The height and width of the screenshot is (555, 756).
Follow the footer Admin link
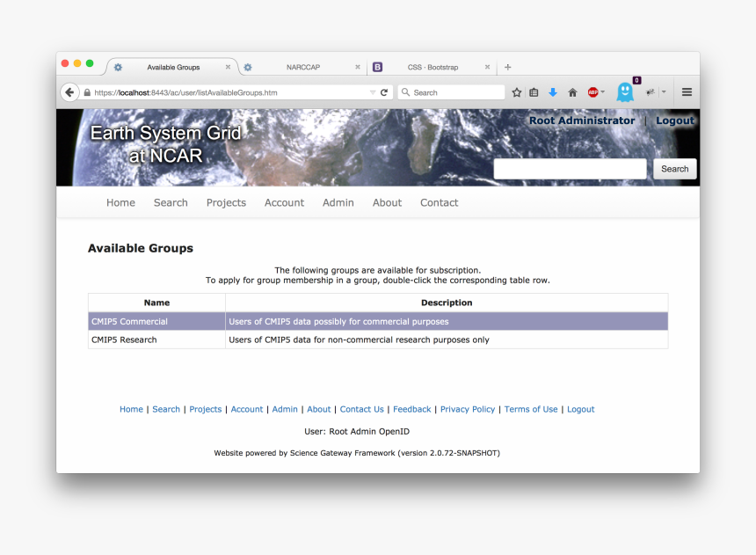click(x=285, y=409)
